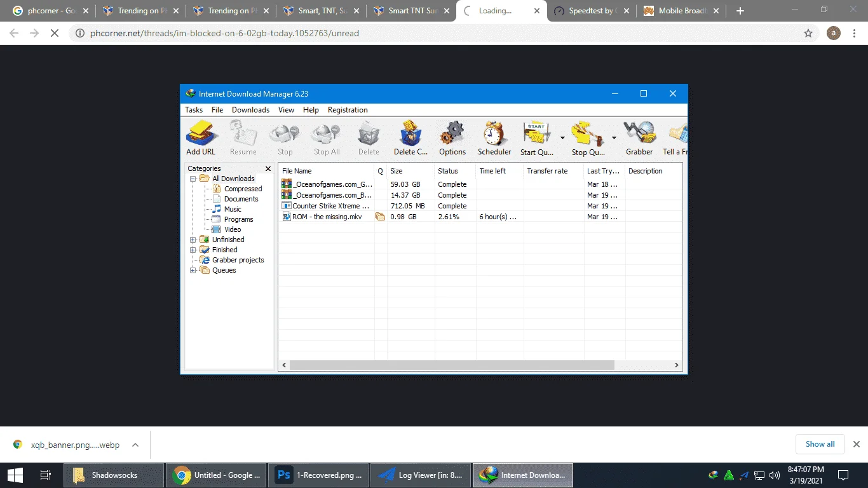Sort by Description column header
Viewport: 868px width, 488px height.
653,171
